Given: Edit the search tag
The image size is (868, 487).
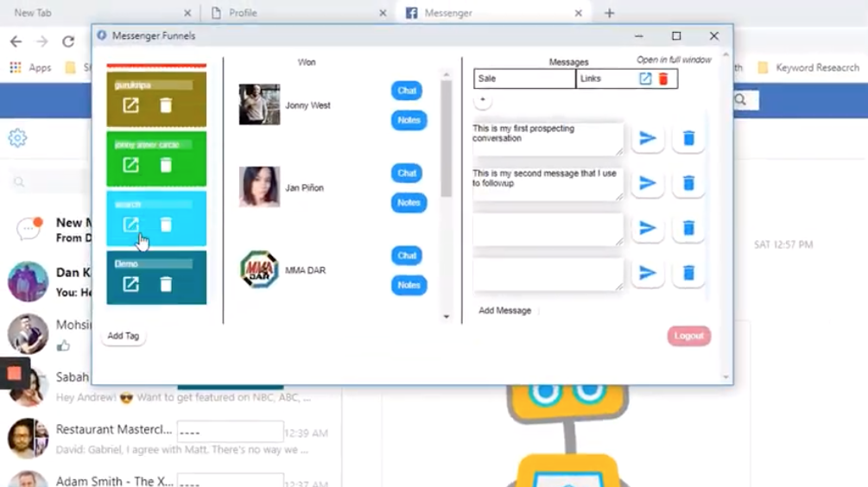Looking at the screenshot, I should point(130,225).
